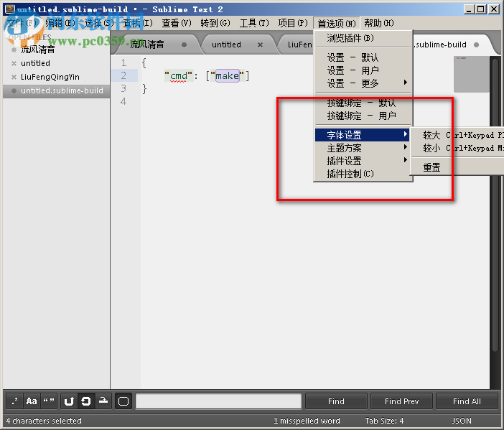Choose 重置 font reset option
Viewport: 504px width, 430px height.
458,167
